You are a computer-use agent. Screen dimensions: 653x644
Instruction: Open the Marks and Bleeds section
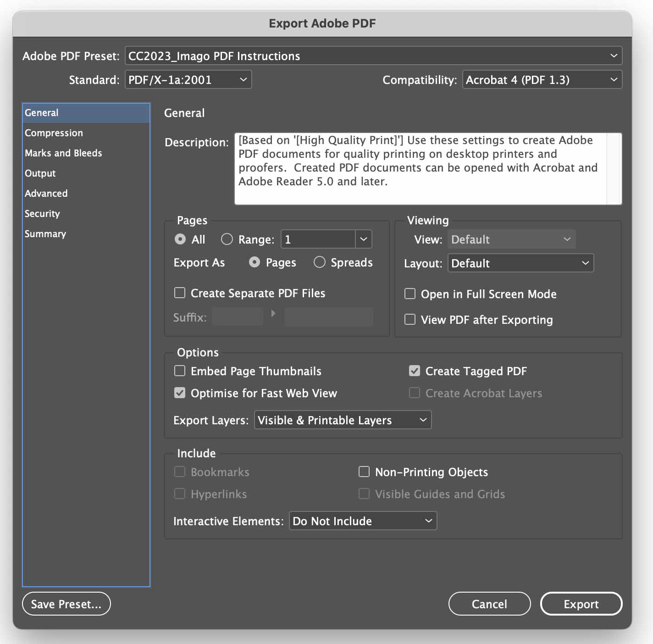click(86, 153)
